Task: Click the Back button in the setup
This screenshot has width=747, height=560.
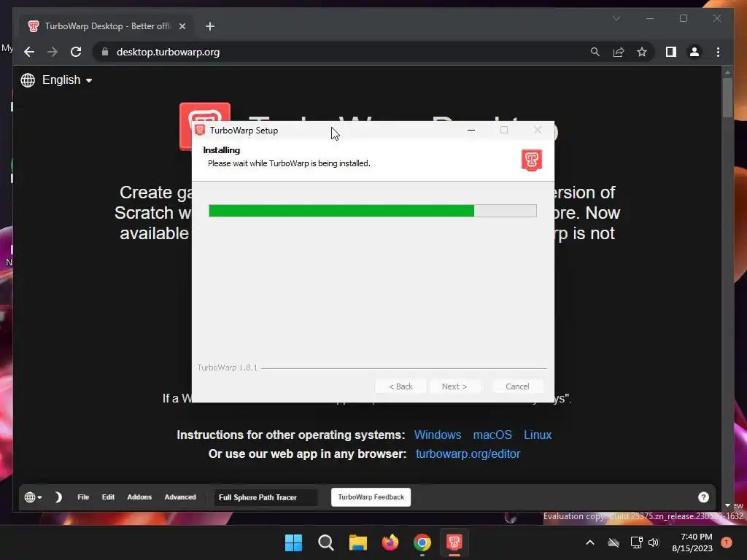Action: point(400,386)
